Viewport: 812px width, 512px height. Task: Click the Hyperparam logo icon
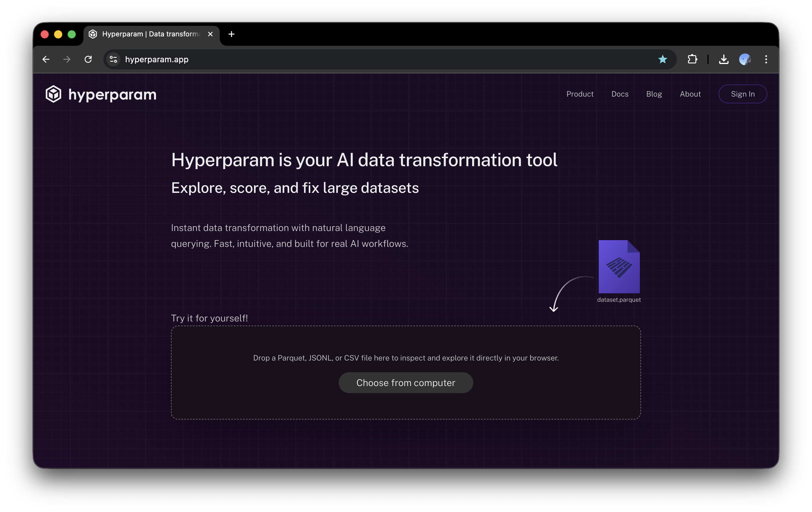click(x=53, y=94)
